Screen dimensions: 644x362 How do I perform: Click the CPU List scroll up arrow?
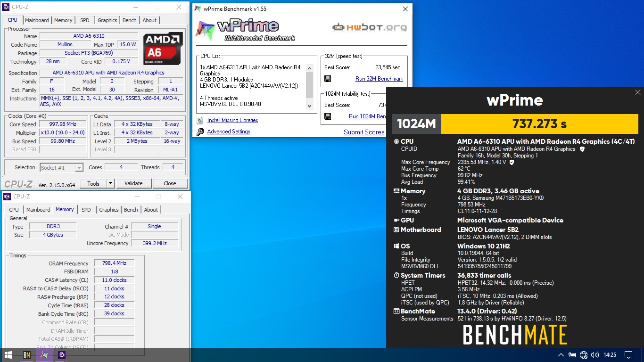coord(310,68)
